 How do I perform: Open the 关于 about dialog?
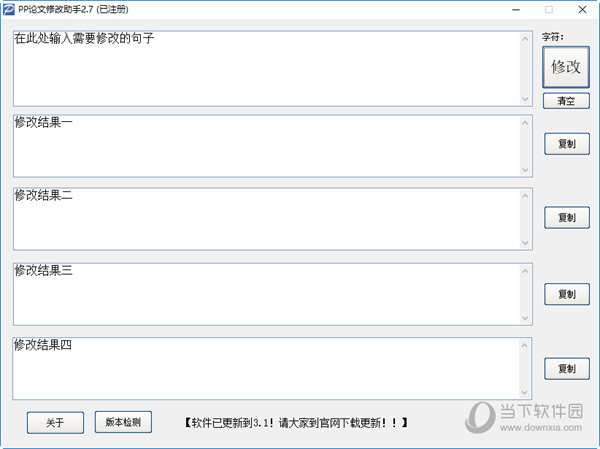[x=55, y=423]
